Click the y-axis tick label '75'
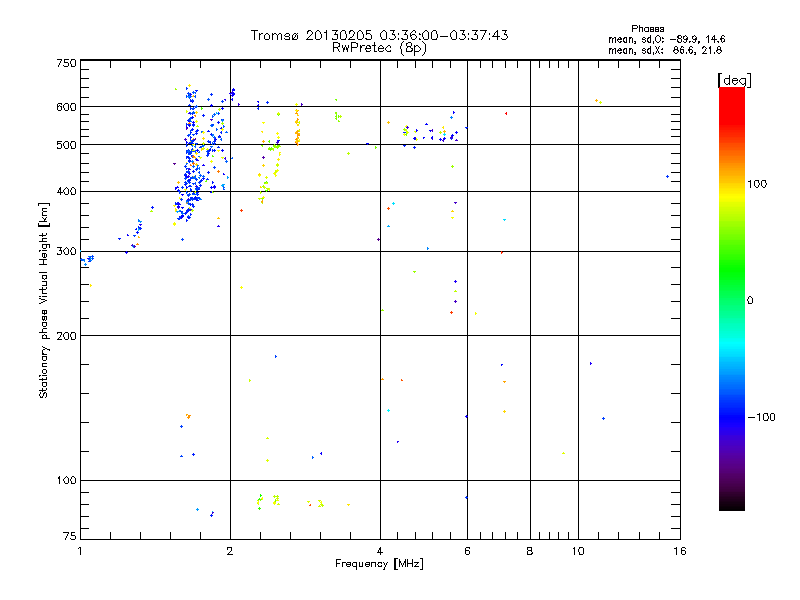The image size is (800, 600). pos(70,536)
